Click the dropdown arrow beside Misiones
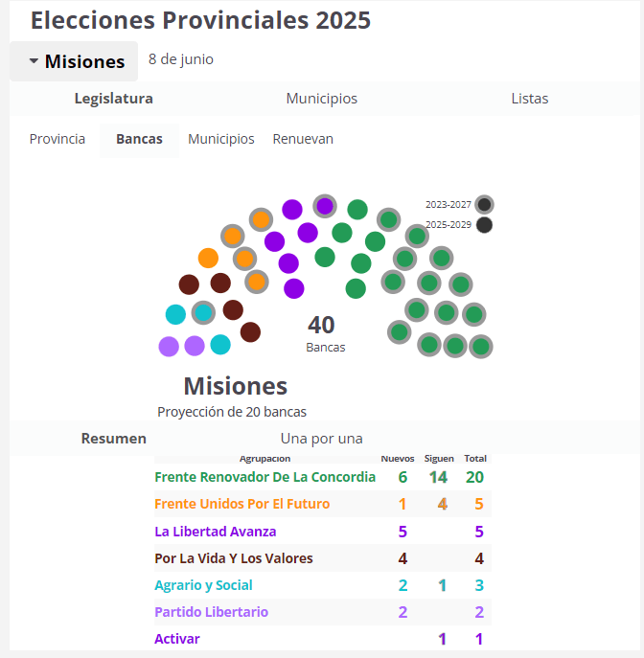 coord(34,61)
